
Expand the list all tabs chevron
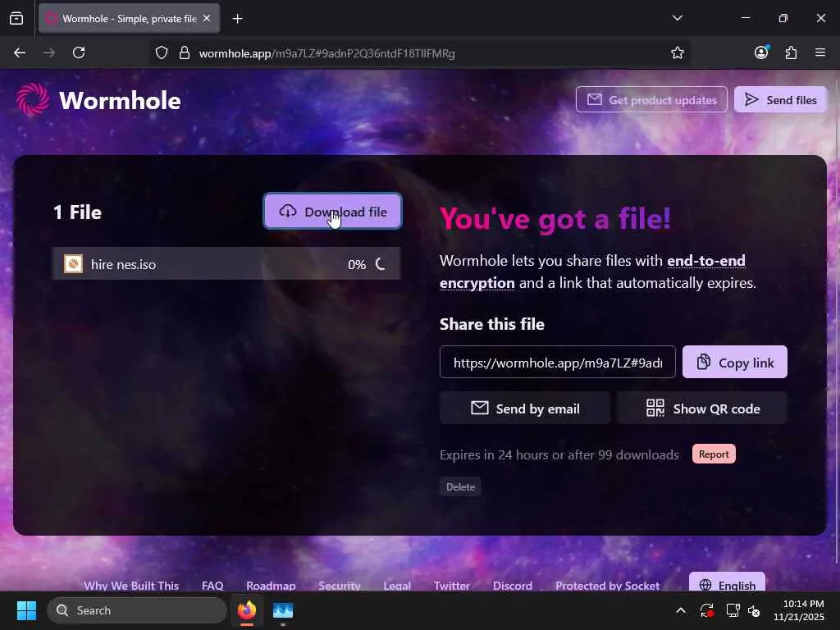coord(677,18)
